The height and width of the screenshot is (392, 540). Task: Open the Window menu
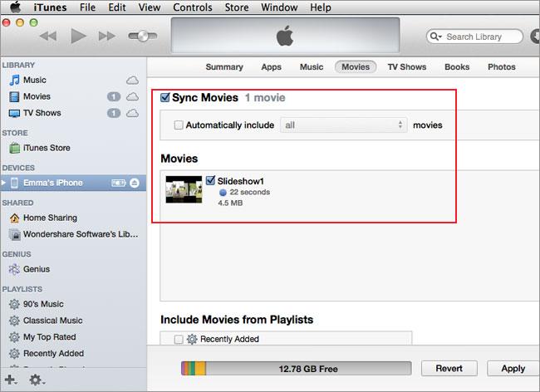(279, 7)
